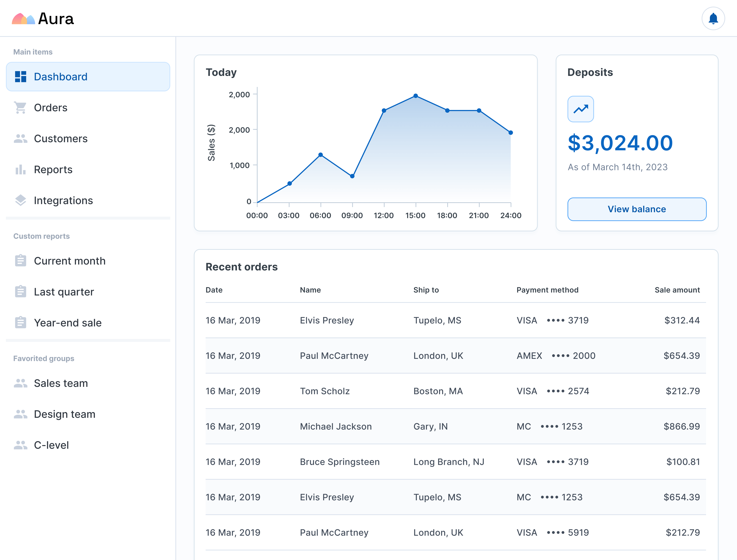Go to Design team group
737x560 pixels.
point(65,414)
